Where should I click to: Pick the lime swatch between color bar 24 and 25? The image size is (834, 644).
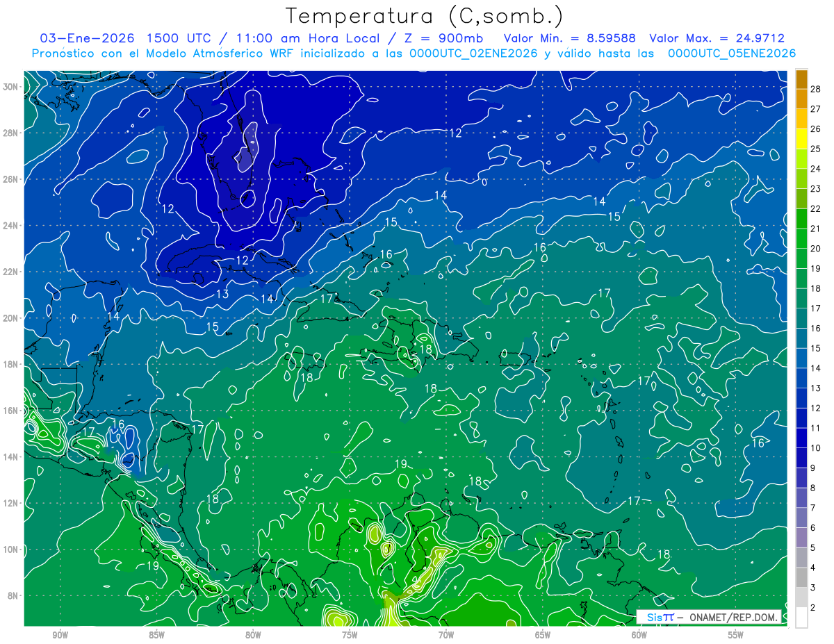click(x=801, y=159)
